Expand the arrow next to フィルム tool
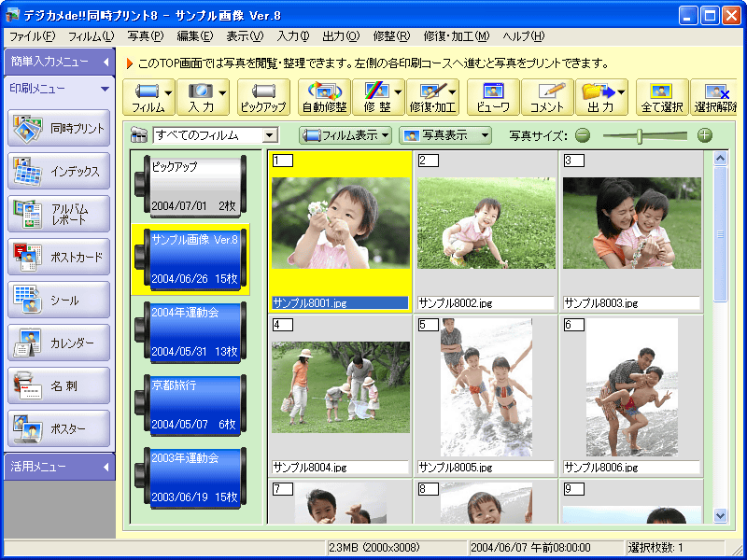 point(169,92)
